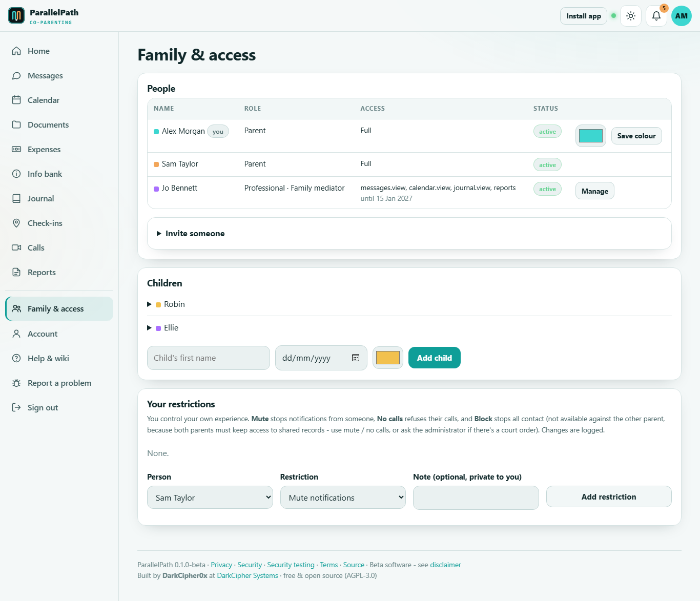Screen dimensions: 700x601
Task: Click the 'you' badge beside Alex Morgan
Action: 218,132
